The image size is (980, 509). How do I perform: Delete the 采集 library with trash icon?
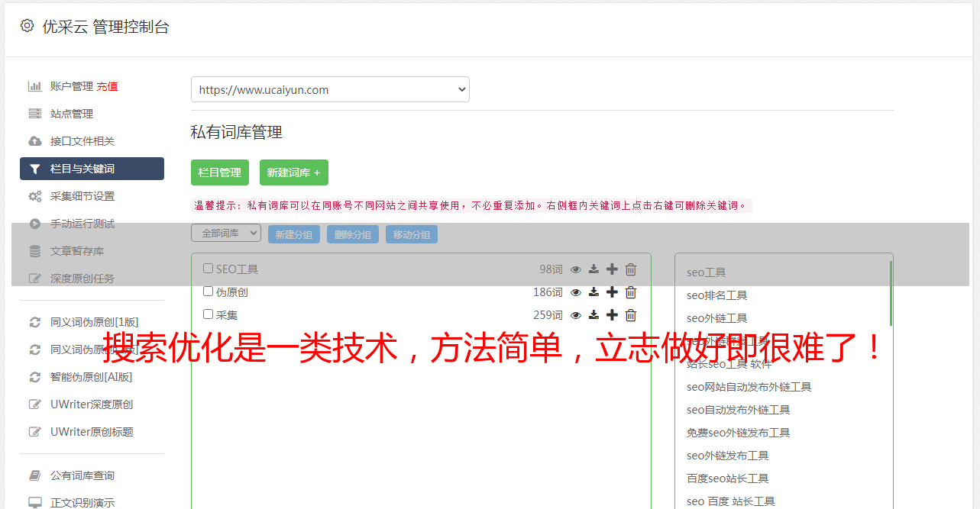631,315
